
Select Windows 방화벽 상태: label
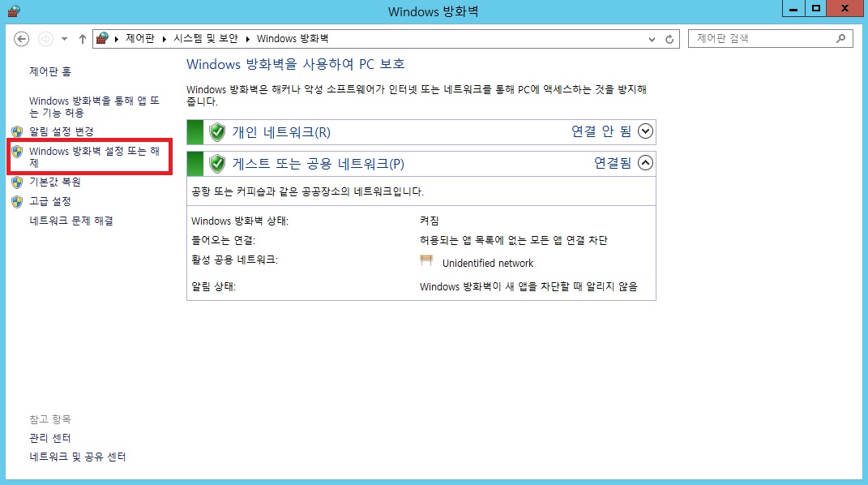240,221
